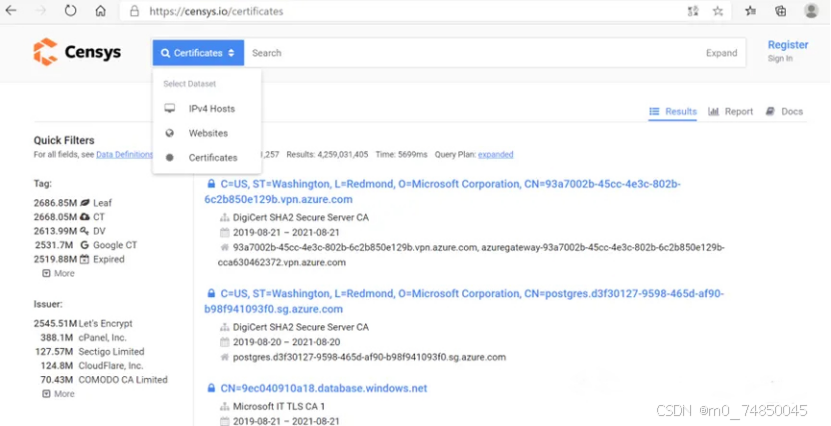Open the browser home page icon
Image resolution: width=831 pixels, height=426 pixels.
(101, 11)
